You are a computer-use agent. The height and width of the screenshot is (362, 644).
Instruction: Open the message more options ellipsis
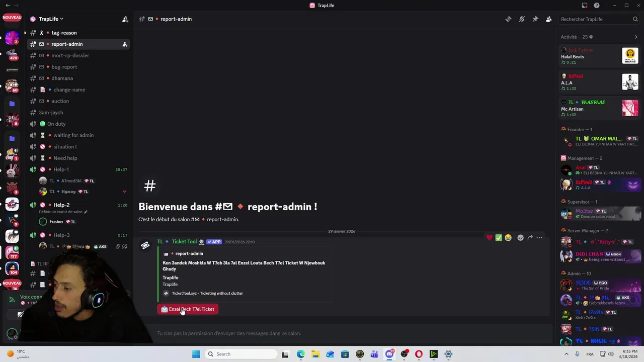(x=539, y=238)
